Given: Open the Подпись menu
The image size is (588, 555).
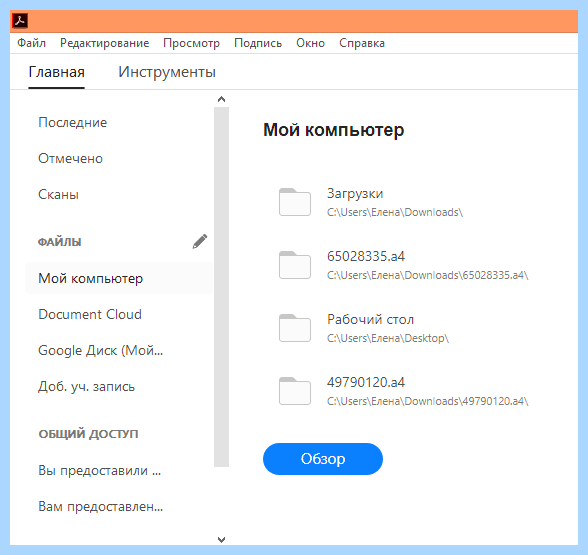Looking at the screenshot, I should tap(258, 43).
